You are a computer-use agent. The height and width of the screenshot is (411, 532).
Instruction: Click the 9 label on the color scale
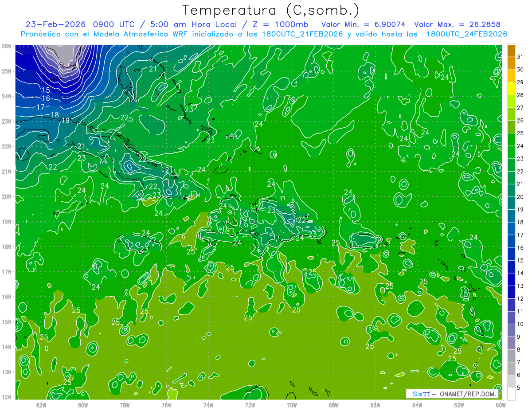pos(519,337)
